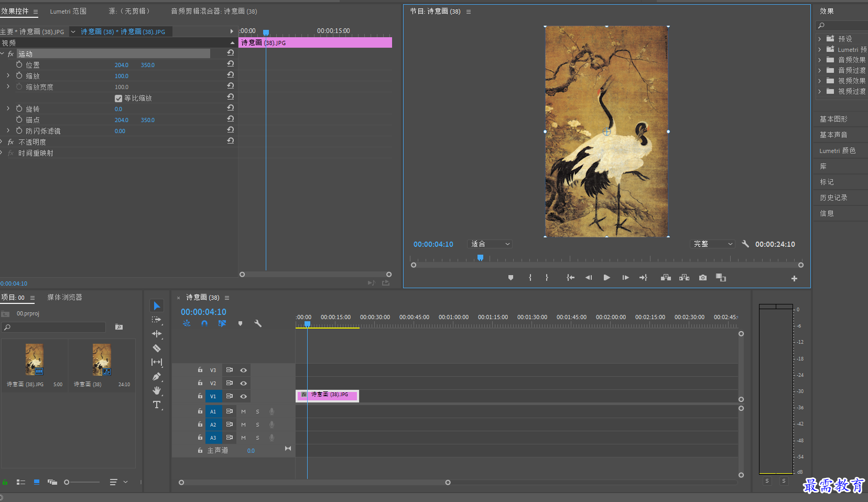Toggle timeline snap magnet icon
Screen dimensions: 868x502
(x=204, y=323)
